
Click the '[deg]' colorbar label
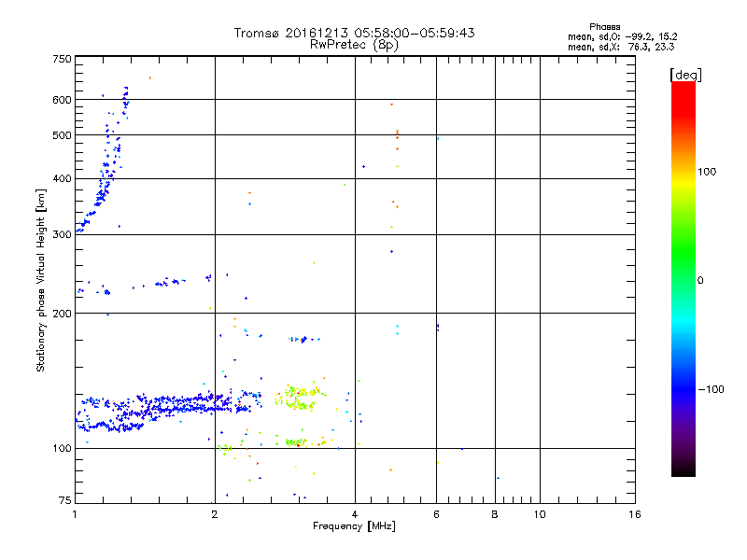pyautogui.click(x=685, y=75)
